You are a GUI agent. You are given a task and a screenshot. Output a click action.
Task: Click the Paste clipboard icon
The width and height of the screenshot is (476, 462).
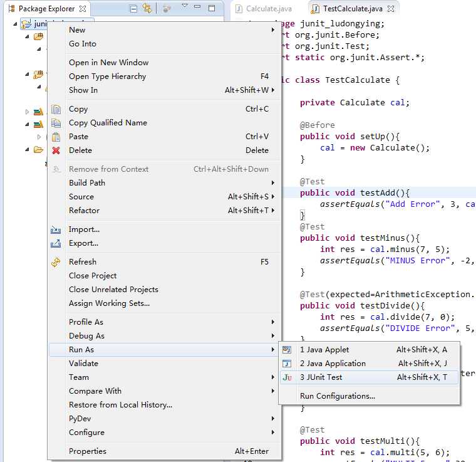[x=56, y=137]
